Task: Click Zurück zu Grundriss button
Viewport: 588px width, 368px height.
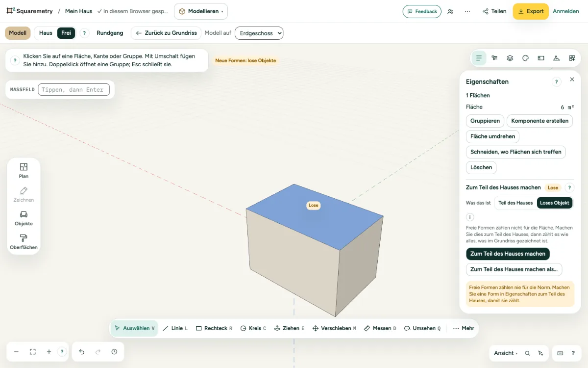Action: (166, 33)
